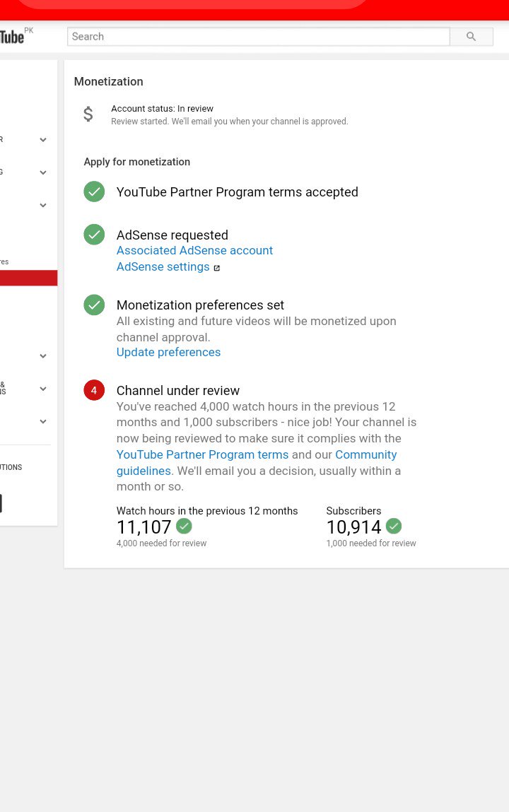Click the green check next to 11,107 watch hours
Image resolution: width=509 pixels, height=812 pixels.
[x=184, y=526]
